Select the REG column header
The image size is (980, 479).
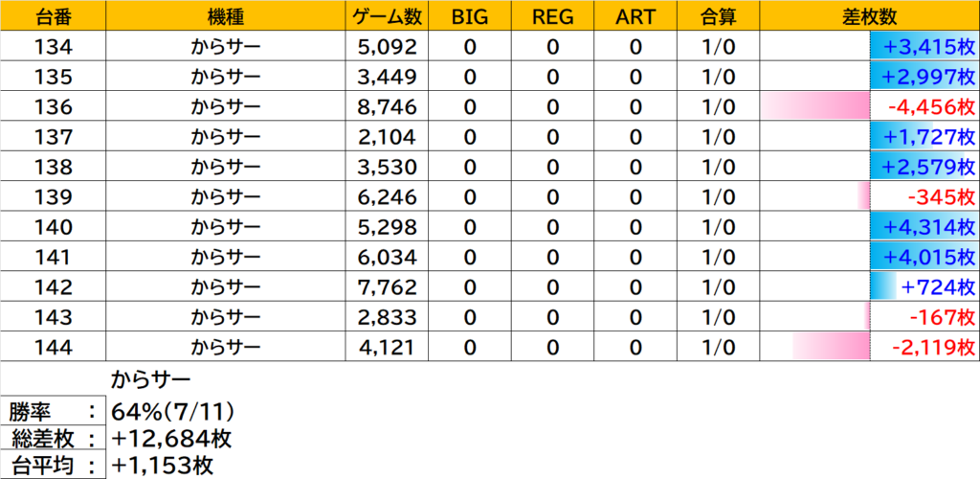(x=552, y=16)
